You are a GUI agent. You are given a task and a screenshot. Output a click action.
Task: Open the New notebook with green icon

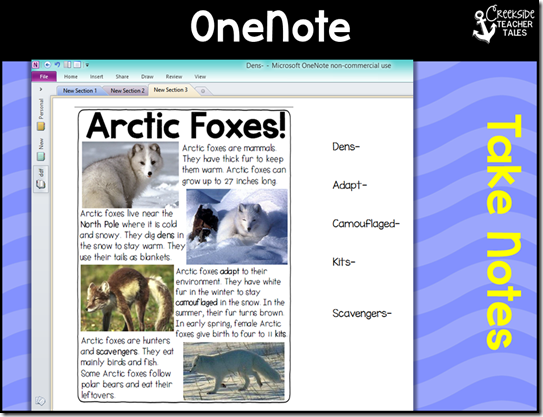coord(41,150)
